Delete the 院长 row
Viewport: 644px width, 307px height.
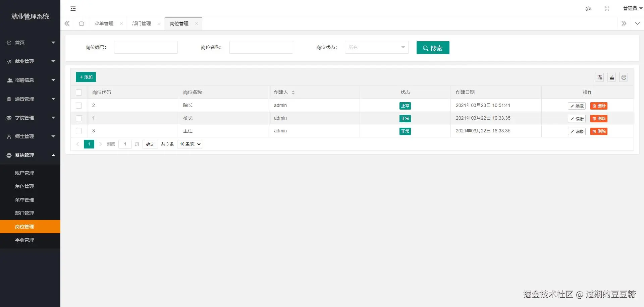point(599,106)
